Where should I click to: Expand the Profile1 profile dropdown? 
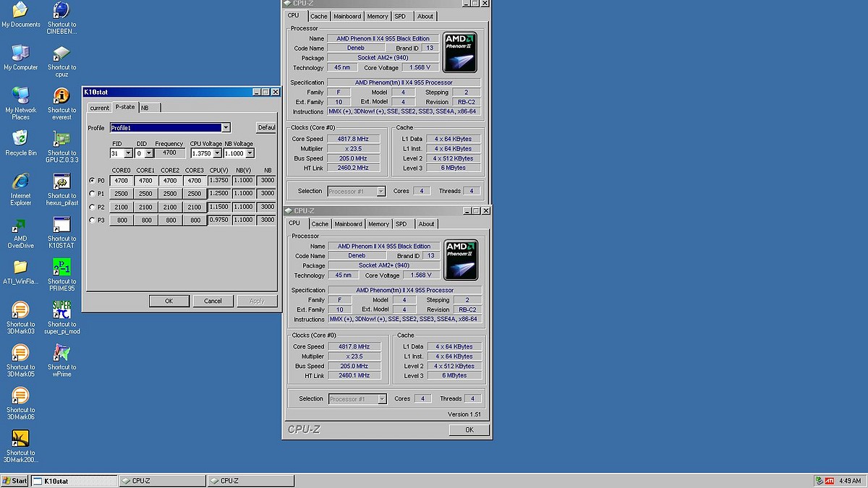click(x=226, y=128)
